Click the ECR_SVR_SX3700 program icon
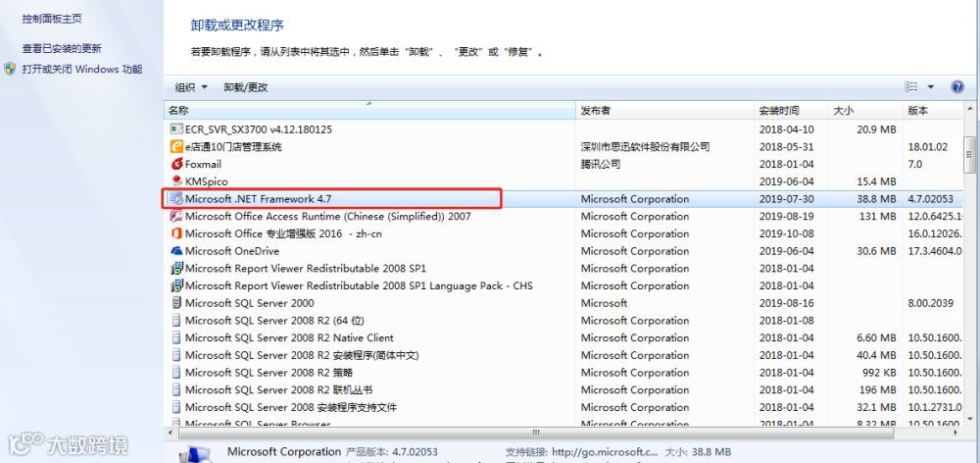This screenshot has height=463, width=980. point(176,129)
